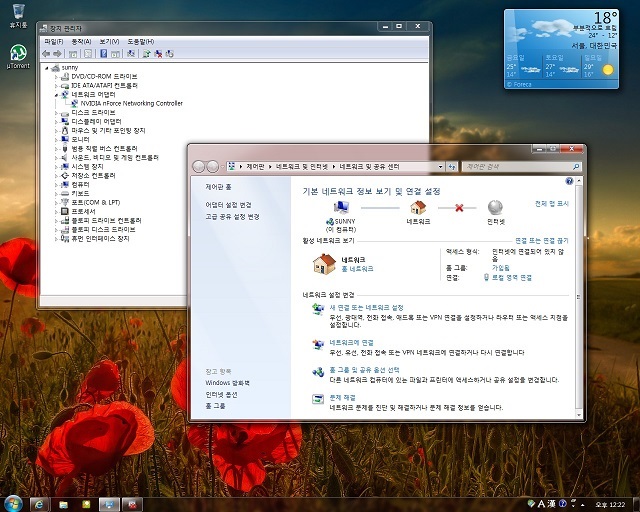This screenshot has width=640, height=512.
Task: Select NVIDIA nForce Networking Controller item
Action: point(131,104)
